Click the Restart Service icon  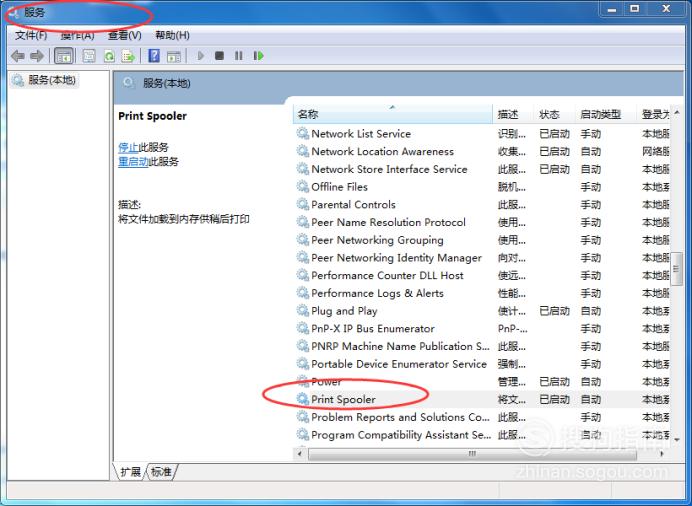click(x=259, y=56)
